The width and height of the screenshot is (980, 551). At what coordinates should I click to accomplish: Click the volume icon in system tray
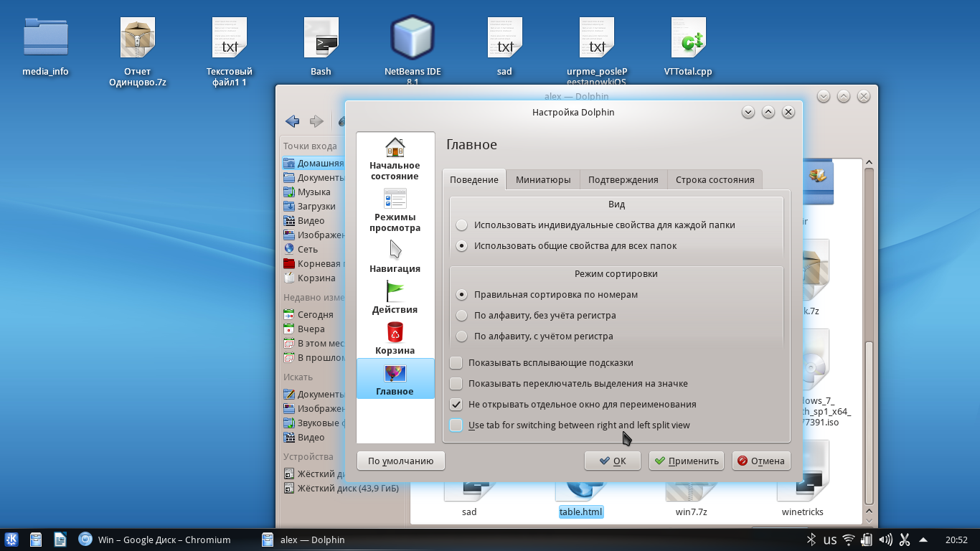[885, 540]
